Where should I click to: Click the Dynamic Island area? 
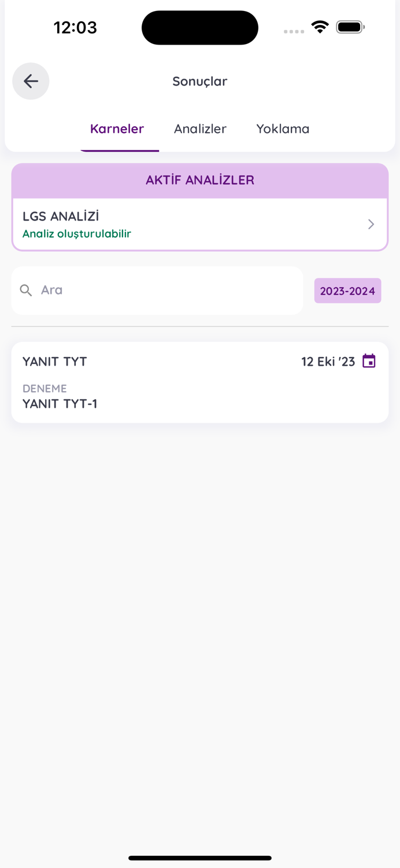tap(200, 27)
